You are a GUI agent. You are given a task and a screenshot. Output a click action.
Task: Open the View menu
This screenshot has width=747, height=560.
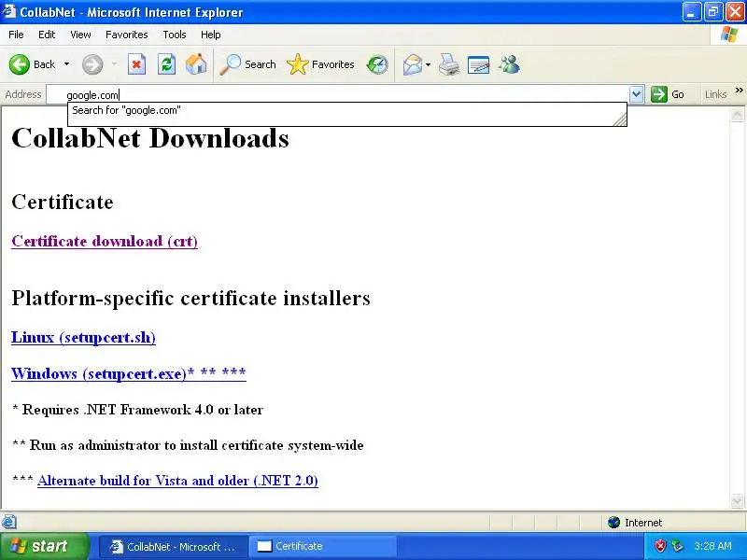pyautogui.click(x=80, y=35)
